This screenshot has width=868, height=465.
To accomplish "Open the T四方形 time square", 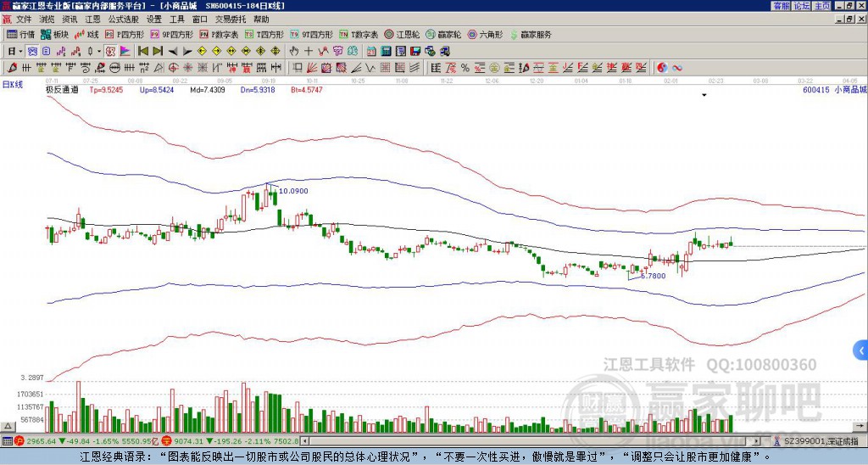I will click(264, 34).
